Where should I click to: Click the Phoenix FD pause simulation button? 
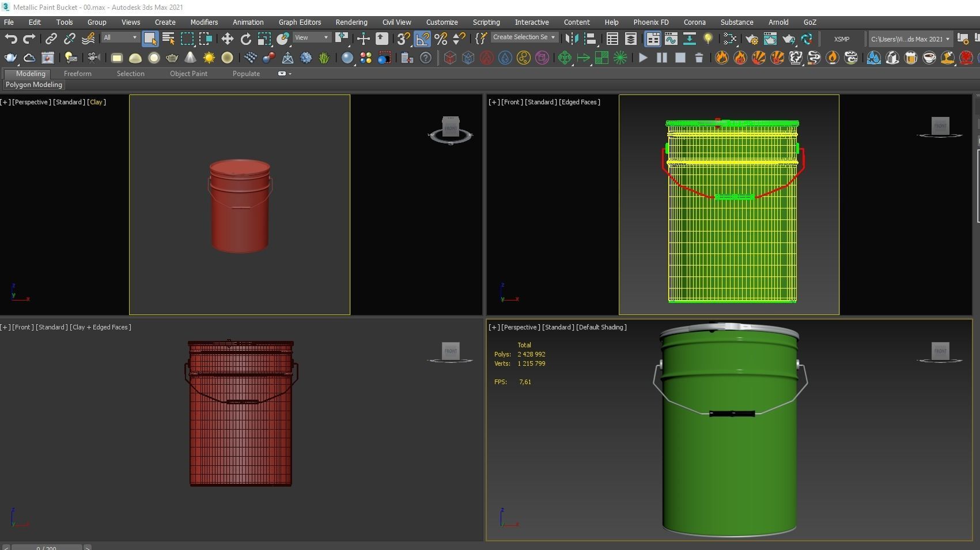(661, 58)
